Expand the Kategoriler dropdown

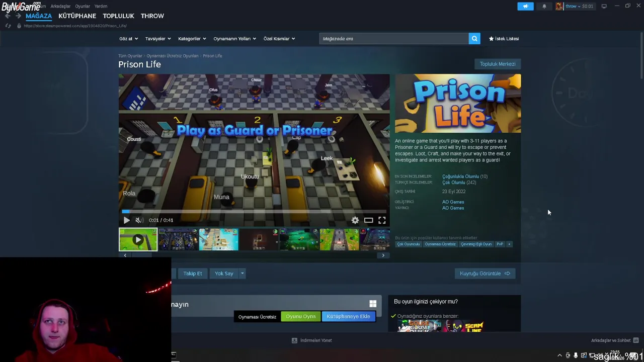pos(192,39)
